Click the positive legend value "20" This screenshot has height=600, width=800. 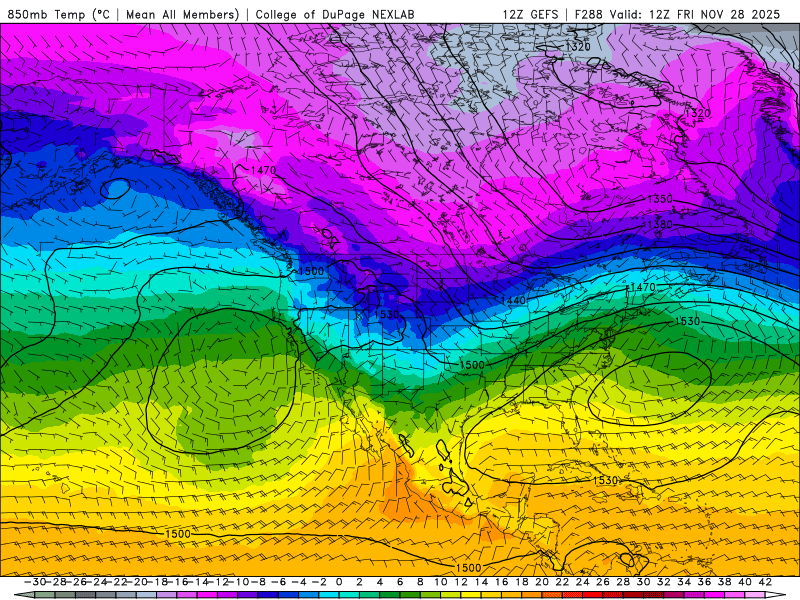pos(542,582)
